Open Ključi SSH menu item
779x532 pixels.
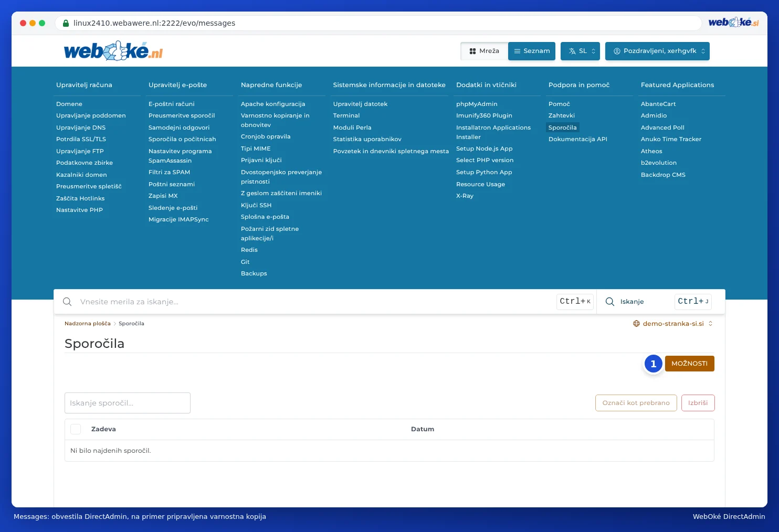(x=256, y=205)
